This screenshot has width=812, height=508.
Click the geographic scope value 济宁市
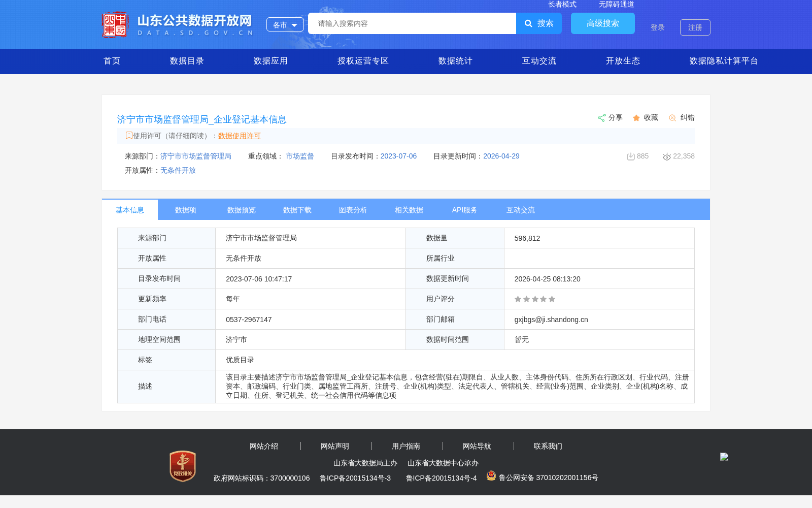236,340
